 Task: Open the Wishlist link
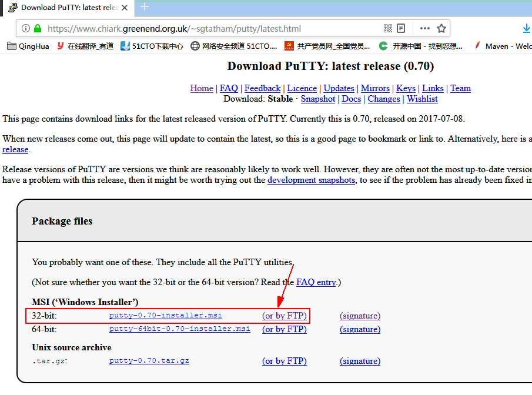(x=422, y=99)
